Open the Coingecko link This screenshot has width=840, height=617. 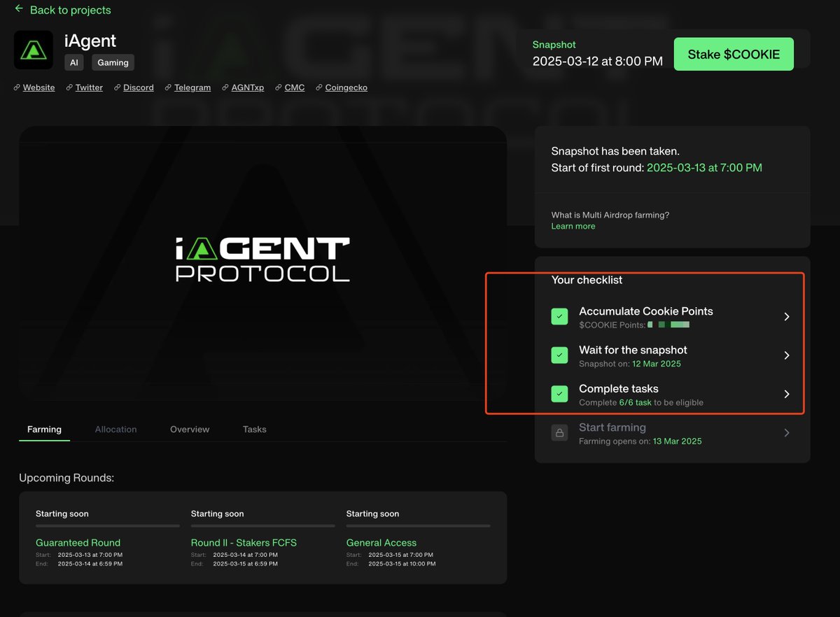click(346, 87)
